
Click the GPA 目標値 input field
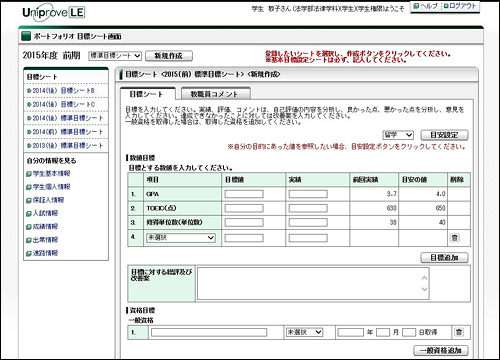(x=244, y=194)
